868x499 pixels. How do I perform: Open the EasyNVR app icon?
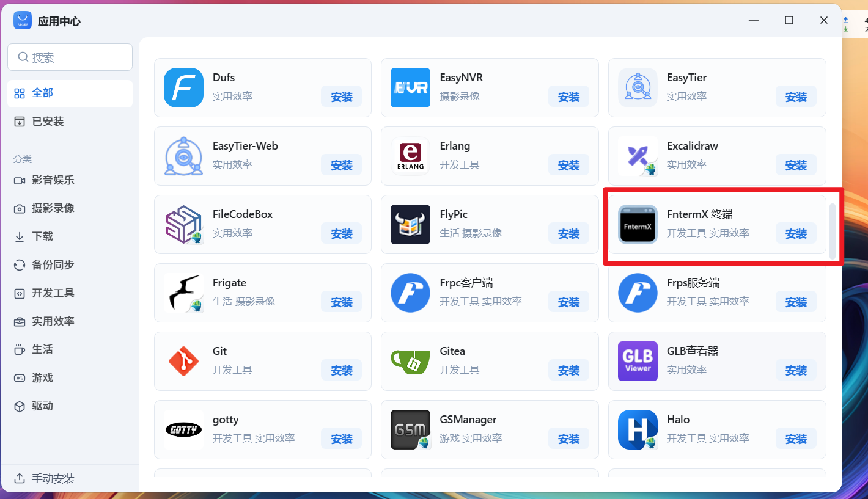[x=411, y=87]
